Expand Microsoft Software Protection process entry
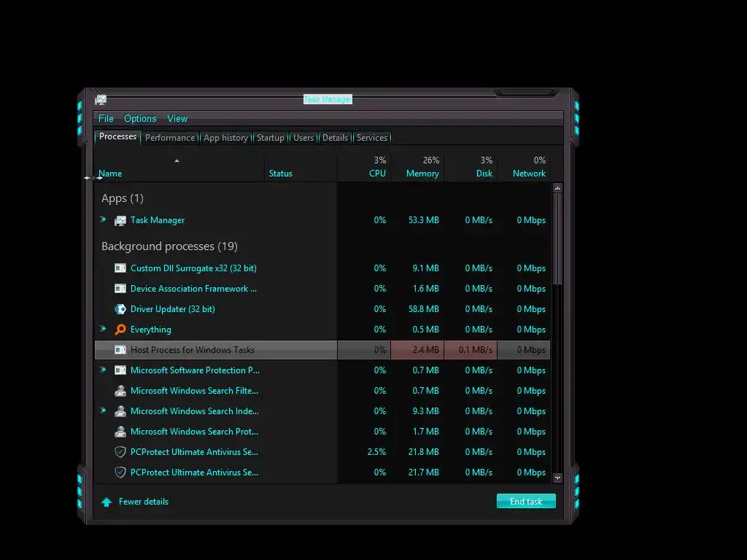Screen dimensions: 747x560 (103, 370)
